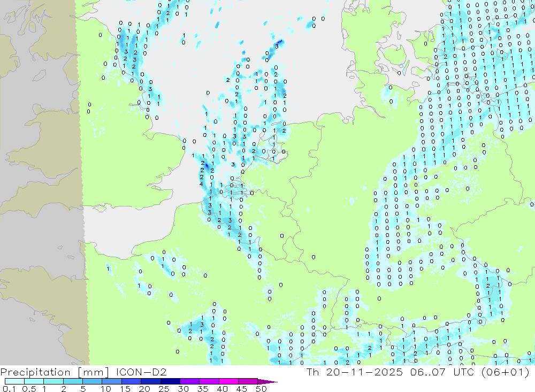Click the legend scale label '40'
Viewport: 535px width, 392px height.
222,389
